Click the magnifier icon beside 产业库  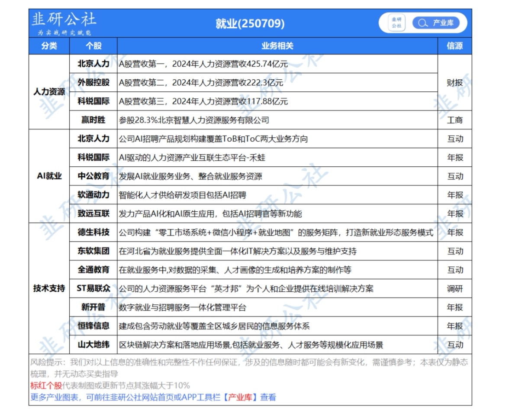[x=422, y=23]
